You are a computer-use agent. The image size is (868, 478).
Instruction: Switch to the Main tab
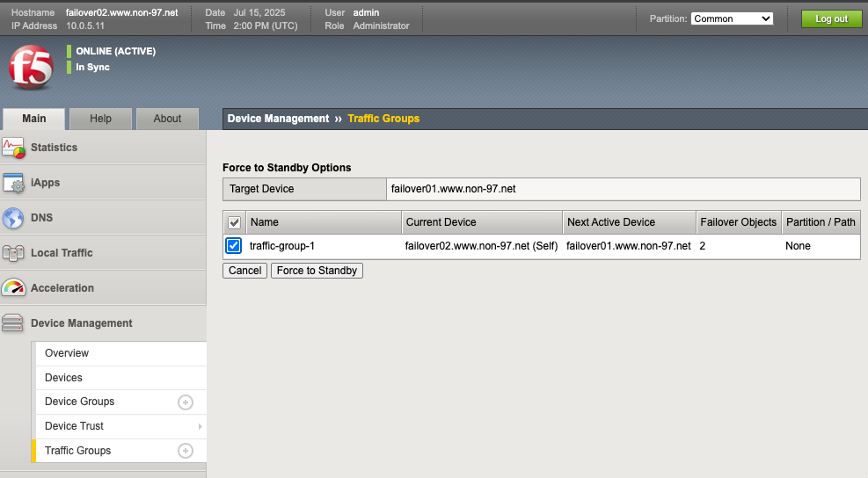tap(33, 119)
